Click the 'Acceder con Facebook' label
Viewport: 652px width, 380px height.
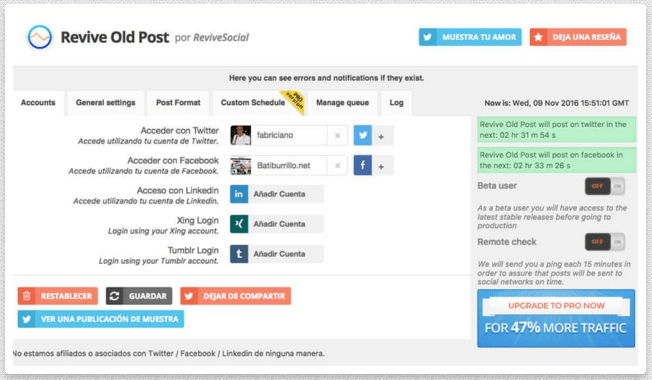tap(173, 160)
